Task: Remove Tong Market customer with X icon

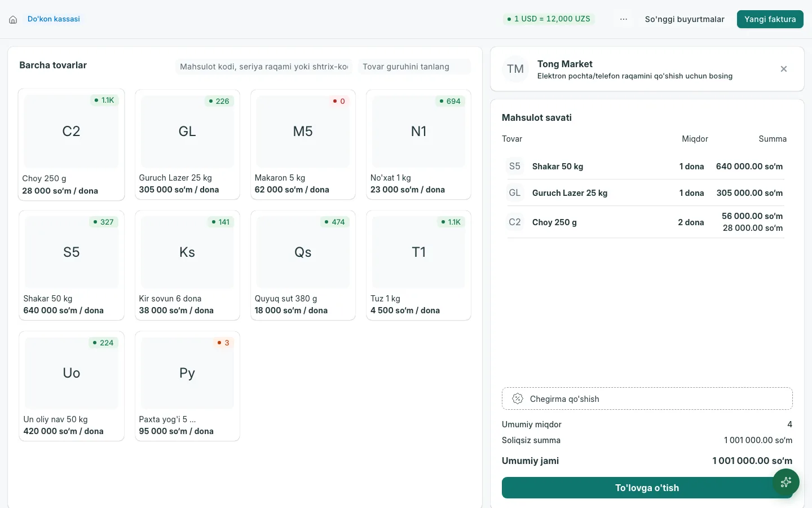Action: (x=784, y=69)
